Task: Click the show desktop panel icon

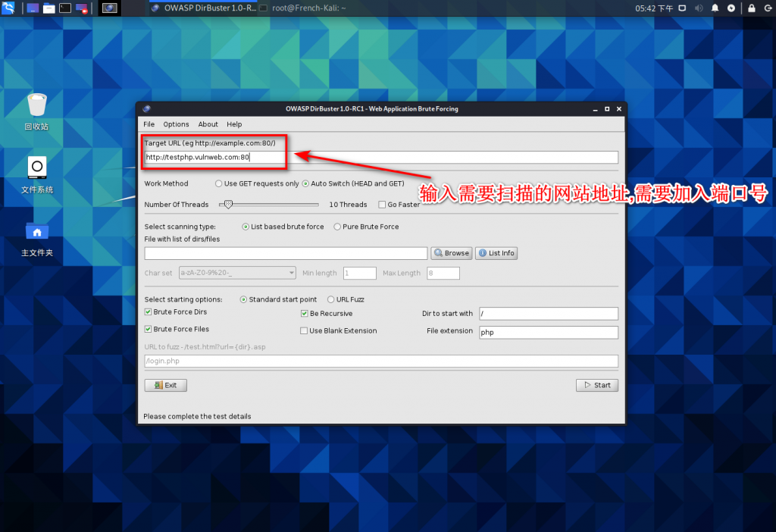Action: pyautogui.click(x=33, y=8)
